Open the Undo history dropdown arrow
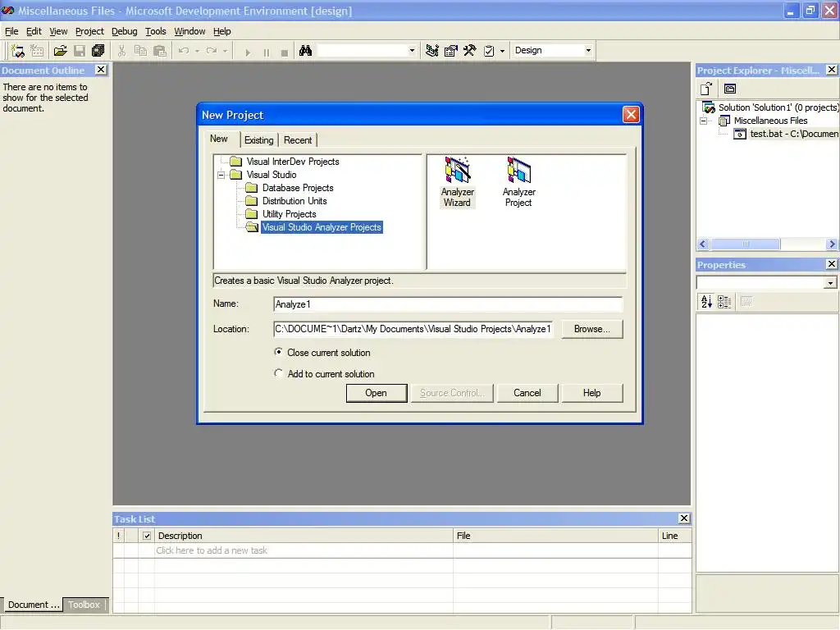 click(197, 51)
